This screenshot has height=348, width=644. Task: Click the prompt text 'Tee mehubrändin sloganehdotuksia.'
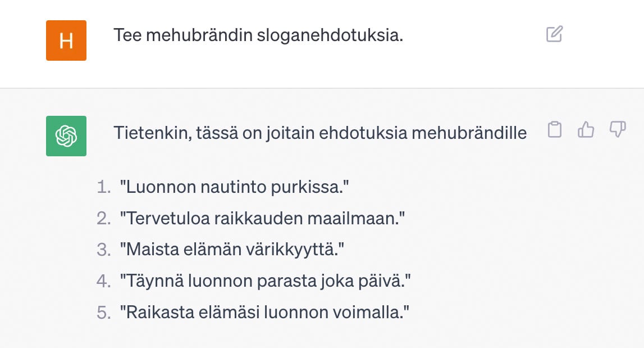point(258,35)
